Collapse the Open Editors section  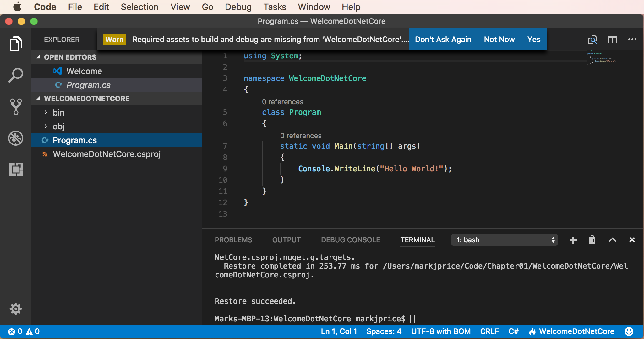[x=38, y=57]
